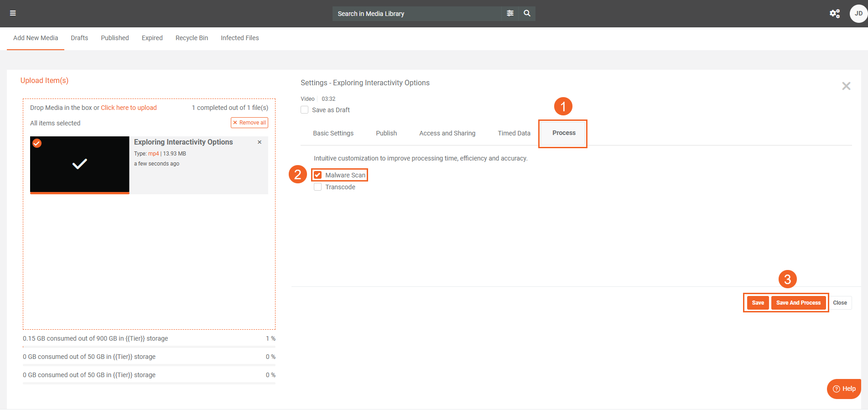Image resolution: width=868 pixels, height=415 pixels.
Task: Open the Access and Sharing tab
Action: click(447, 133)
